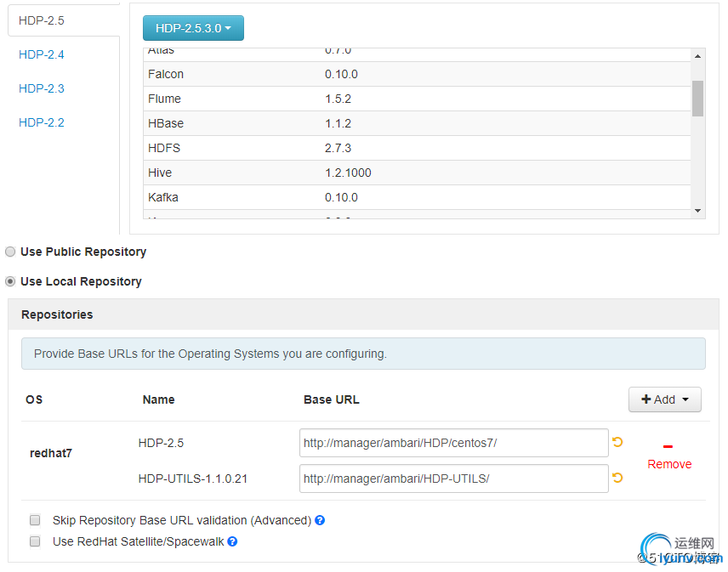This screenshot has height=572, width=728.
Task: Check Use RedHat Satellite/Spacewalk box
Action: pos(35,541)
